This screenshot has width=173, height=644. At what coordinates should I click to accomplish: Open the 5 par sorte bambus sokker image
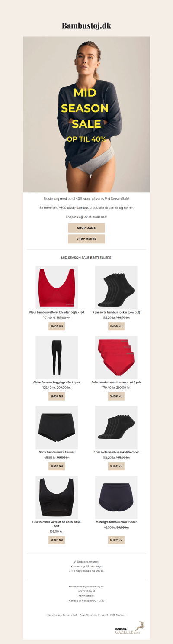pyautogui.click(x=116, y=287)
